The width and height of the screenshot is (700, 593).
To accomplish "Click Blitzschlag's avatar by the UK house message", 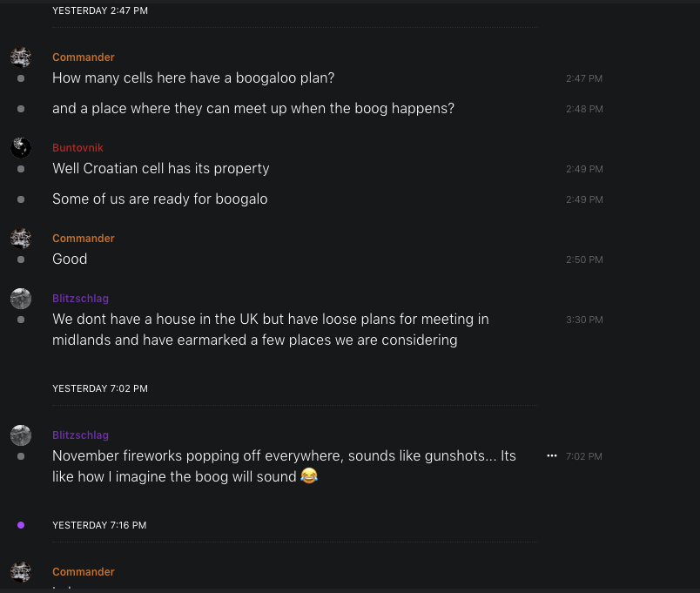I will (x=21, y=299).
